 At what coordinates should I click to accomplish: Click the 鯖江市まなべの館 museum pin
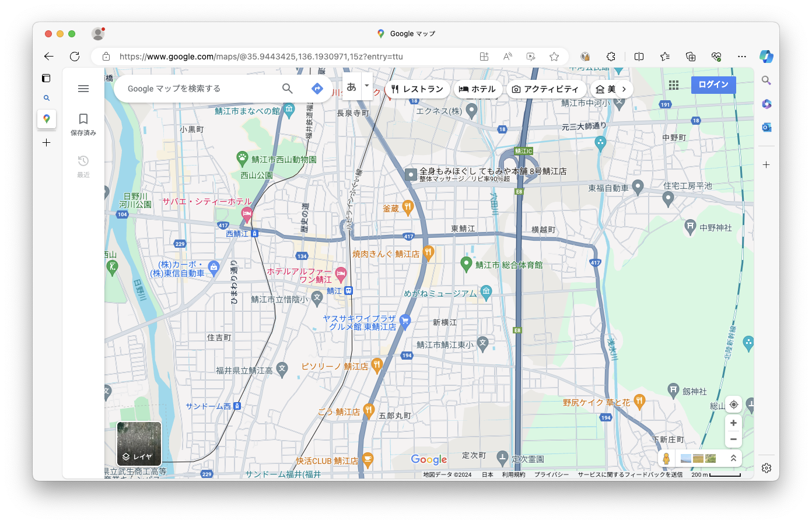click(x=289, y=110)
